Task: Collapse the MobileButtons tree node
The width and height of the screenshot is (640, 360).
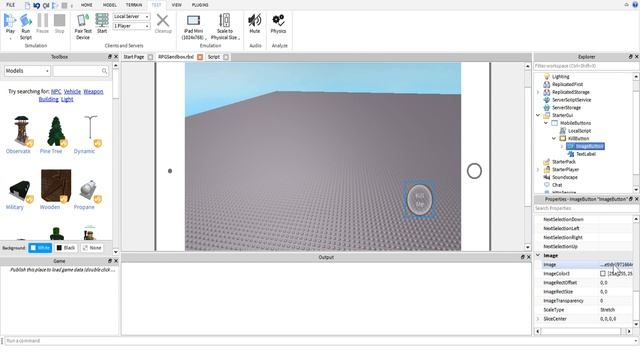Action: (x=546, y=123)
